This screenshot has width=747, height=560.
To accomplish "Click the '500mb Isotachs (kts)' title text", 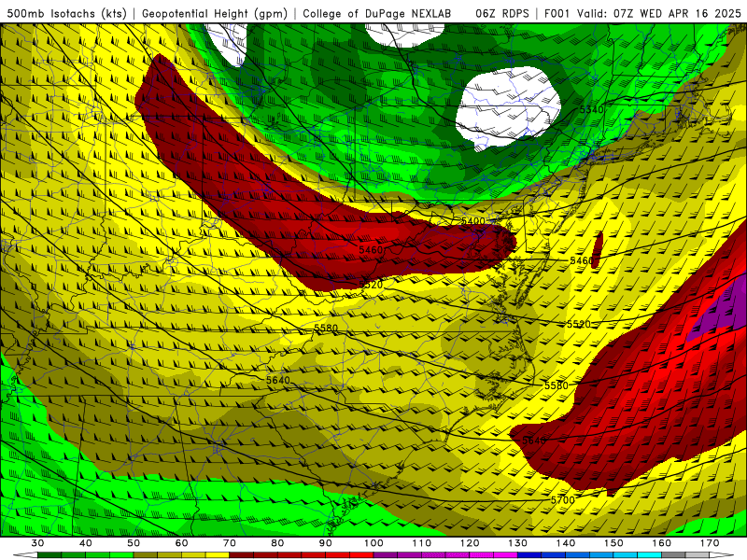I will pos(64,13).
